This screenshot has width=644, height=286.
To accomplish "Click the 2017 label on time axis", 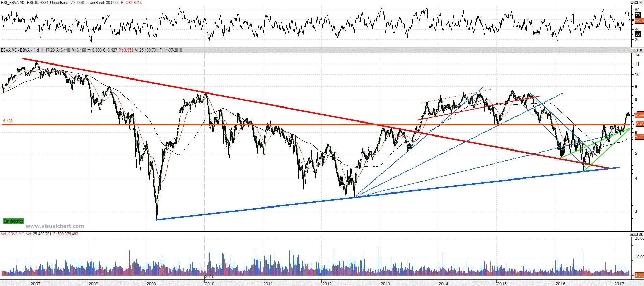I will [x=619, y=284].
